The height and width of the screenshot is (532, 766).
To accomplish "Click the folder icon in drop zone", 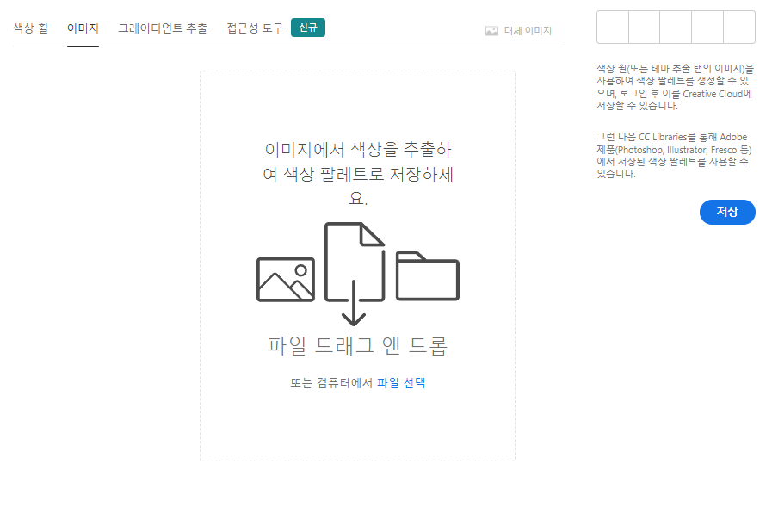I will click(x=427, y=277).
